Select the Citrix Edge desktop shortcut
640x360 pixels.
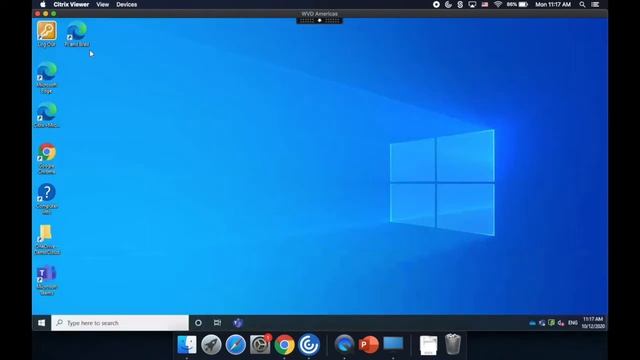coord(47,115)
